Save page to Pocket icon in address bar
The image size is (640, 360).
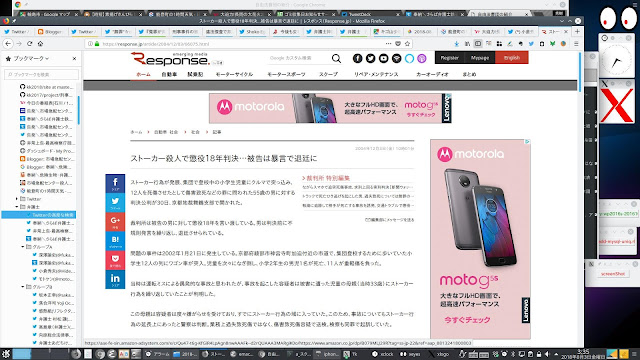(x=398, y=44)
